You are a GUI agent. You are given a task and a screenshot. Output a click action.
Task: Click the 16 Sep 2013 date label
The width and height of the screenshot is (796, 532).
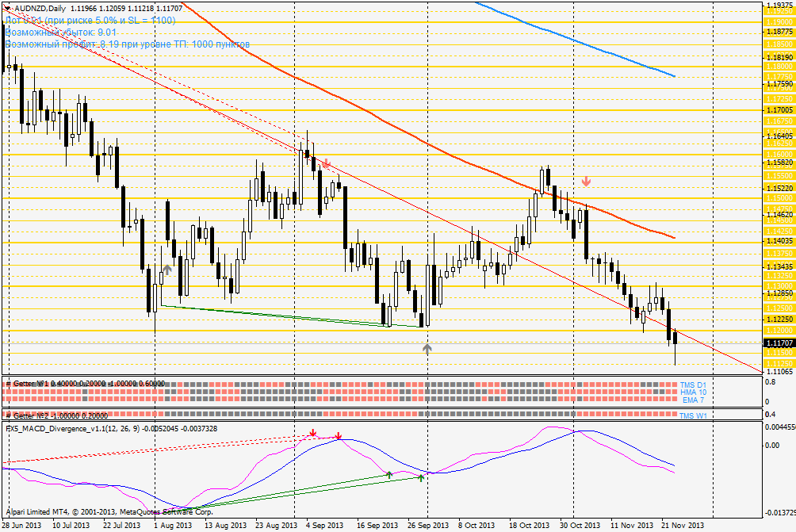(x=377, y=526)
